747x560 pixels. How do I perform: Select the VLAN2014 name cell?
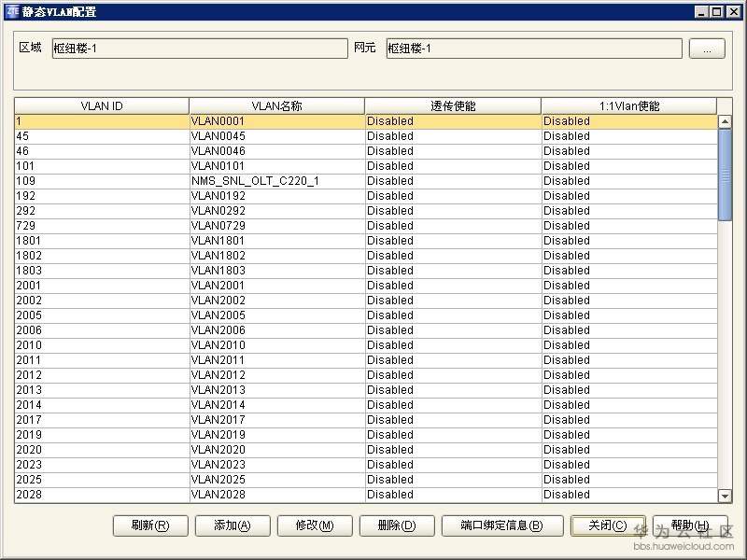[277, 405]
